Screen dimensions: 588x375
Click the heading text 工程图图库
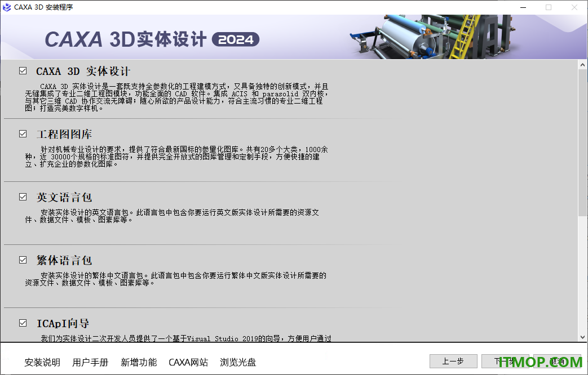click(64, 134)
